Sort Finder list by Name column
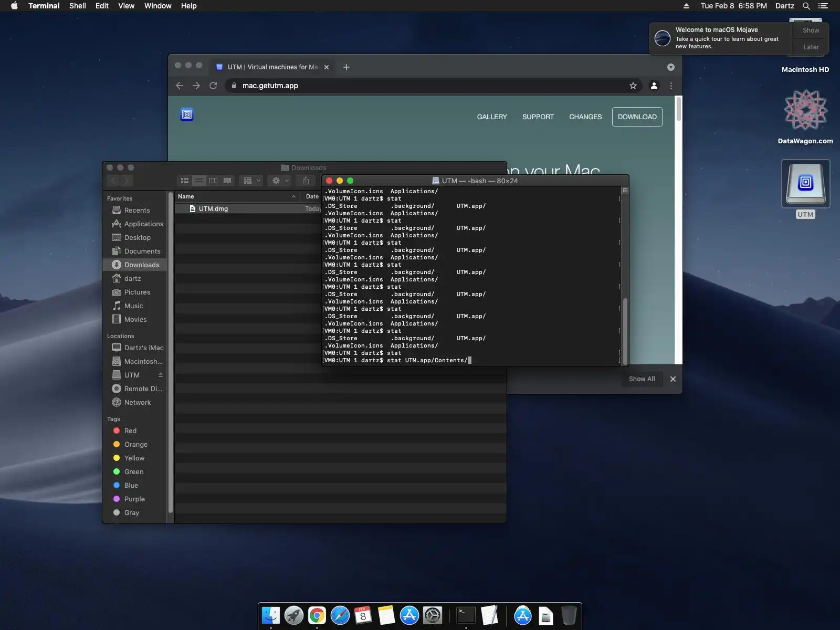 (x=237, y=196)
